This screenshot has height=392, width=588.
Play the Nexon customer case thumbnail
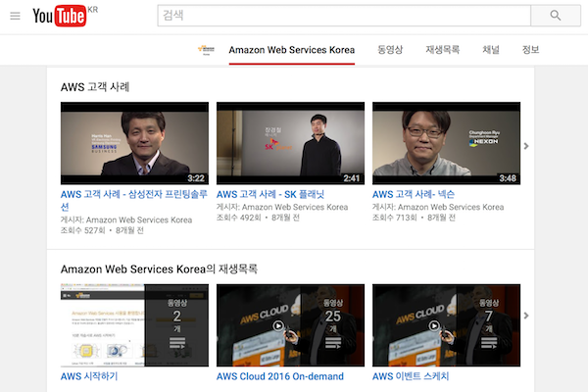tap(446, 143)
